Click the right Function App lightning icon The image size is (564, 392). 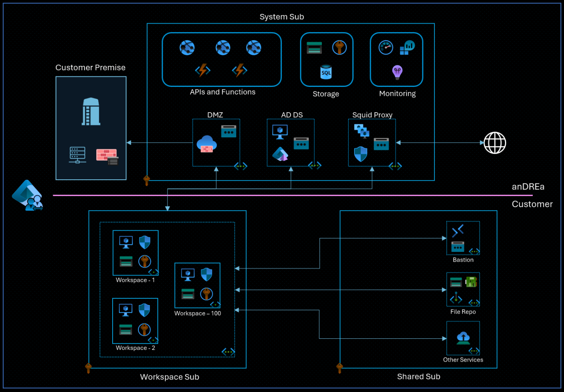(x=240, y=70)
